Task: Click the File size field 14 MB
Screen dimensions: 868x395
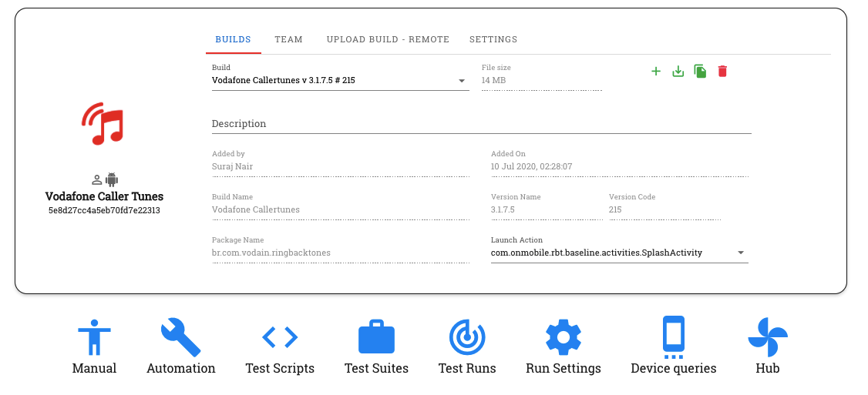Action: coord(541,81)
